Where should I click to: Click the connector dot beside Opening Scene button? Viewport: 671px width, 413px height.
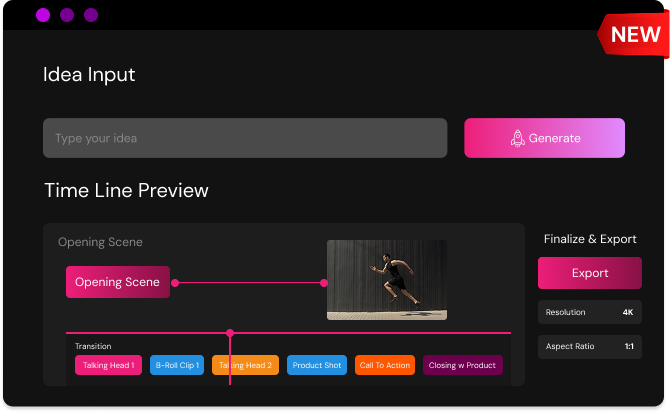[x=175, y=283]
